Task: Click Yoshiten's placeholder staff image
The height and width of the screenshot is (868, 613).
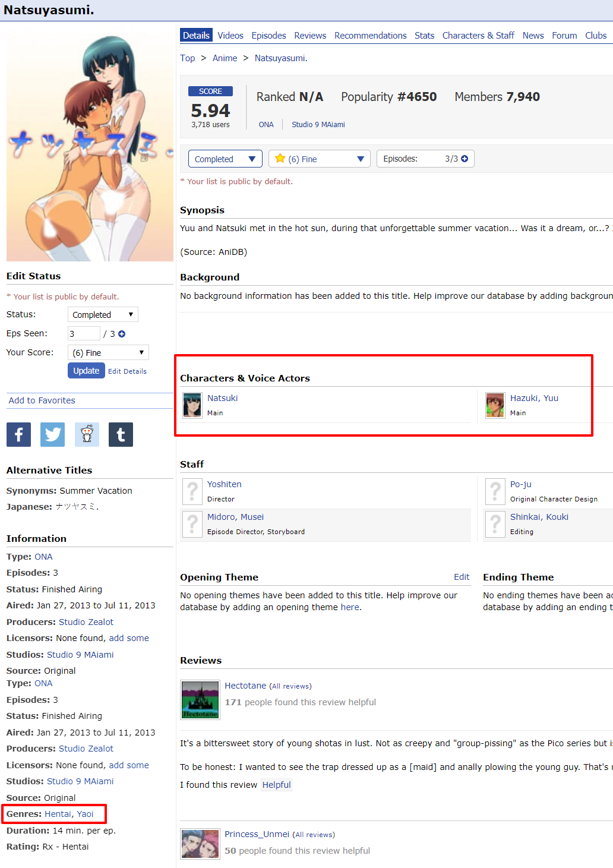Action: tap(192, 491)
